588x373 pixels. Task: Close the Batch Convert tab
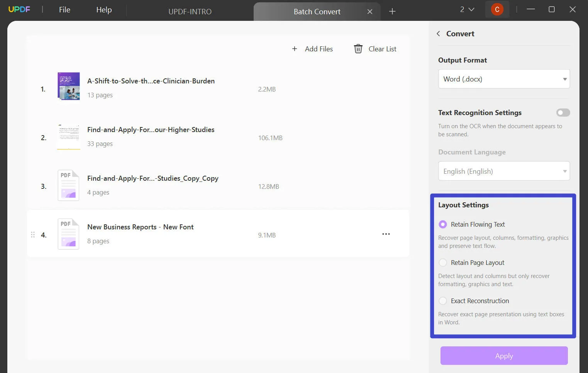[370, 12]
